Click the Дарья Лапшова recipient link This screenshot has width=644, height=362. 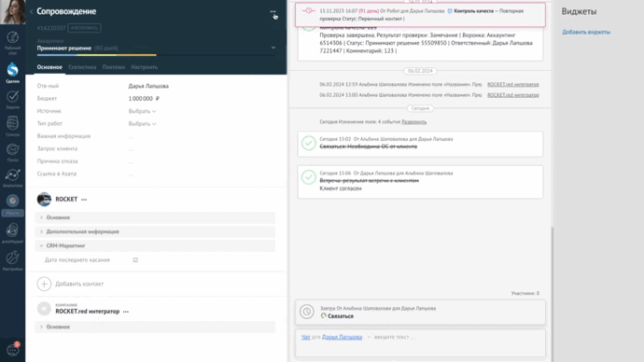342,337
